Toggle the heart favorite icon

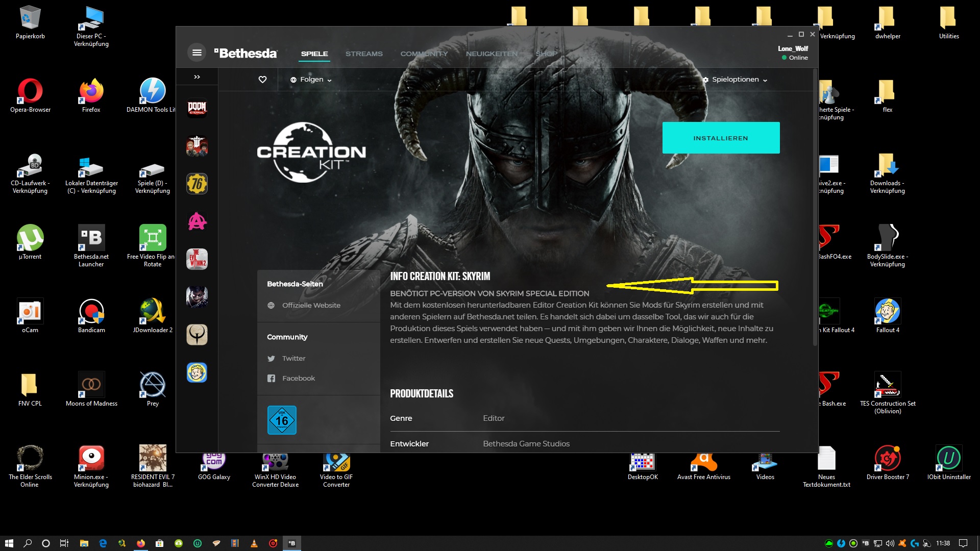point(262,80)
